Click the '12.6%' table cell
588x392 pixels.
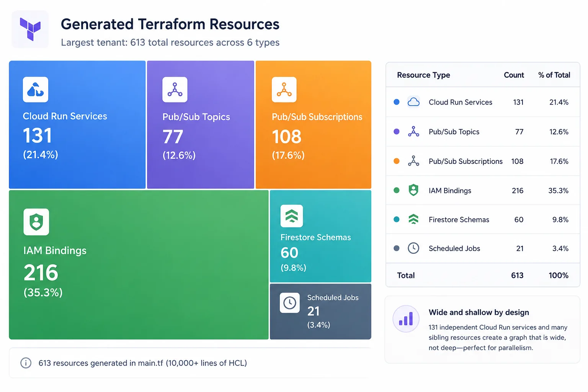pos(559,132)
